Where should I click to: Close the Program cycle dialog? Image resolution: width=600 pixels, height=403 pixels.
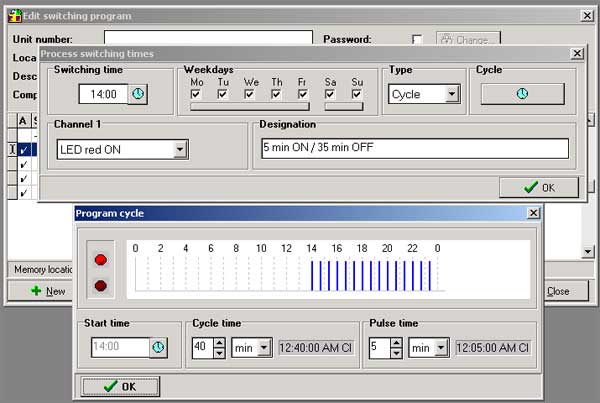click(533, 213)
